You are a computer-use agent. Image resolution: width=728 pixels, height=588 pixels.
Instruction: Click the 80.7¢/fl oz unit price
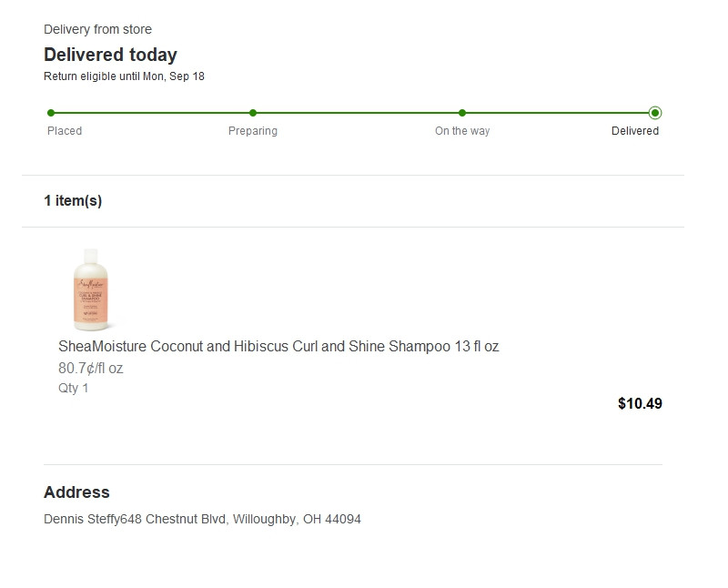[x=90, y=369]
